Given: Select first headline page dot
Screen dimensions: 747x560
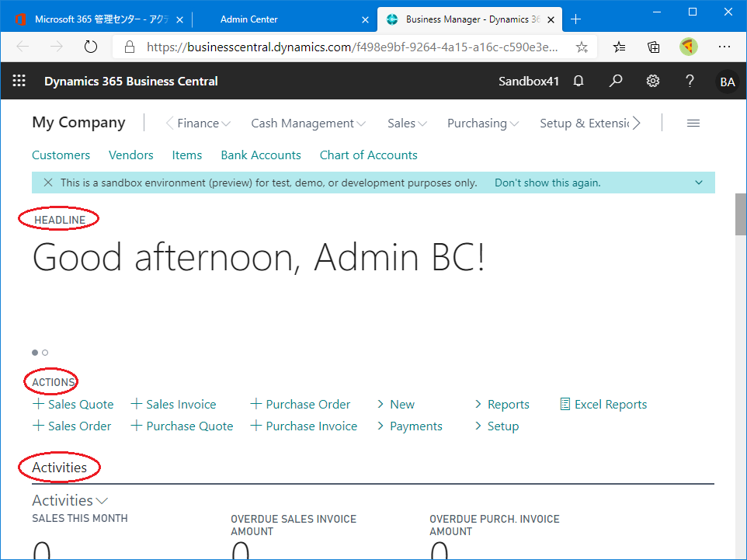Looking at the screenshot, I should (x=35, y=353).
